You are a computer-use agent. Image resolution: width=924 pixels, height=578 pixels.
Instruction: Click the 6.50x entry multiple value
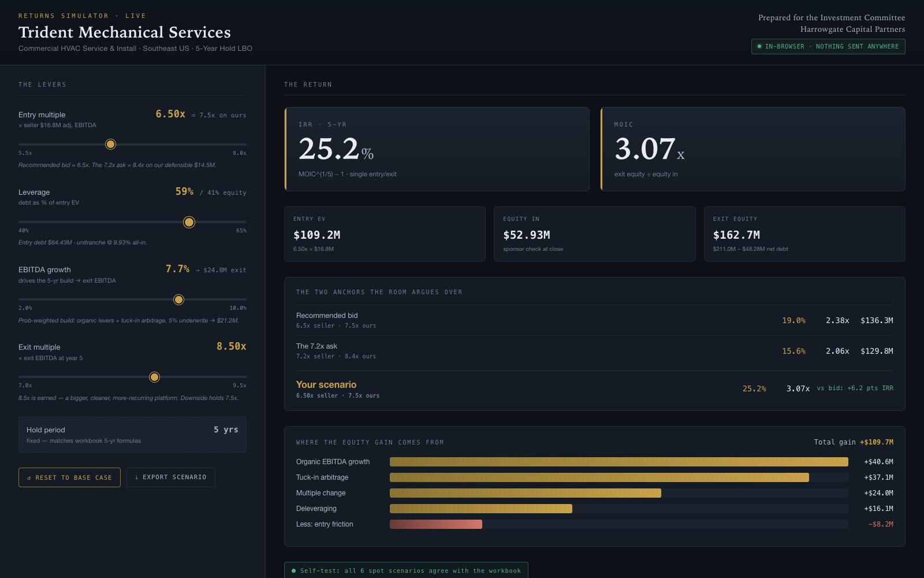tap(170, 114)
